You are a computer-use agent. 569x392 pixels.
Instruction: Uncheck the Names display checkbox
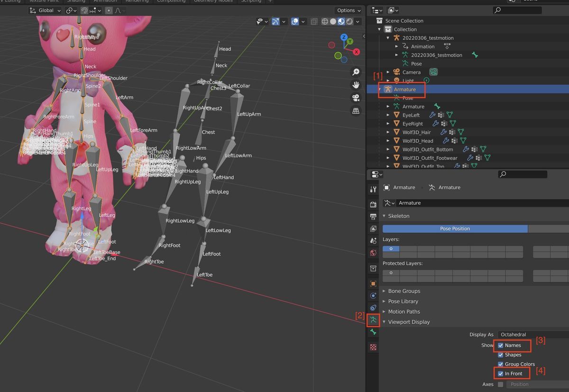(501, 346)
